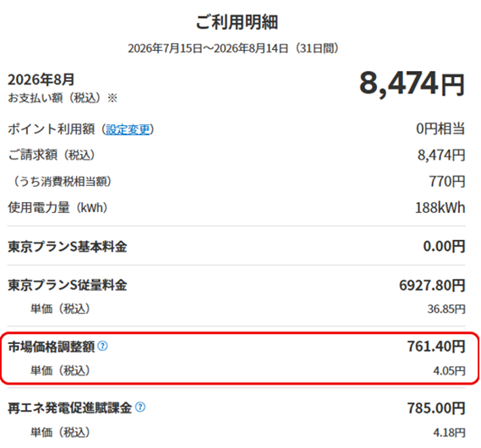Select the 東京プランS基本料金 row

pos(236,246)
